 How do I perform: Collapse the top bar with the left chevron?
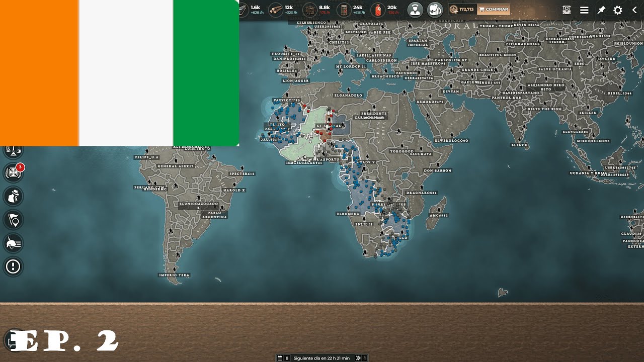point(634,10)
